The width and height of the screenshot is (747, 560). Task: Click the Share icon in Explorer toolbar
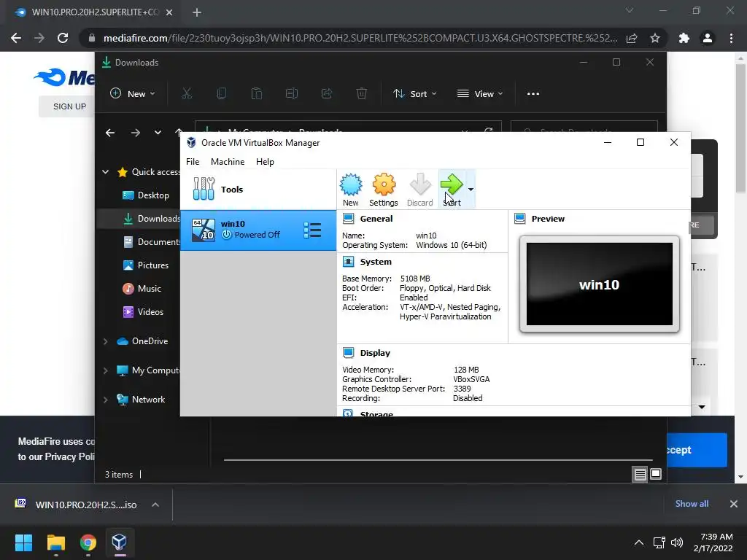[x=327, y=94]
